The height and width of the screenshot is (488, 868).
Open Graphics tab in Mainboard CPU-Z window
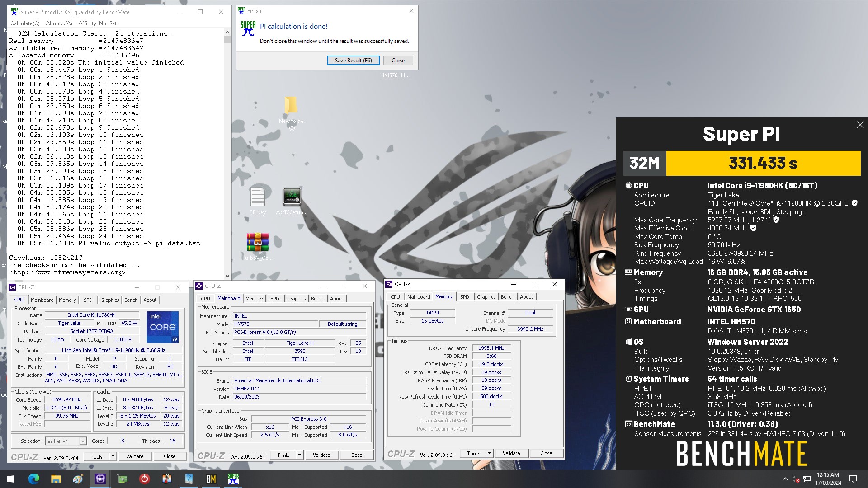click(x=296, y=299)
